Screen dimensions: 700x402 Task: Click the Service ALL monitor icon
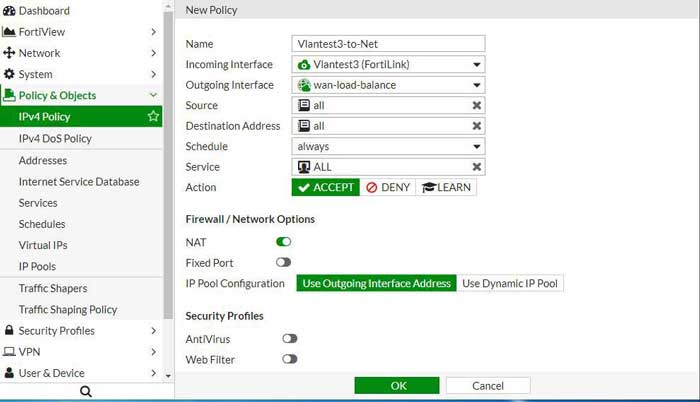[304, 167]
